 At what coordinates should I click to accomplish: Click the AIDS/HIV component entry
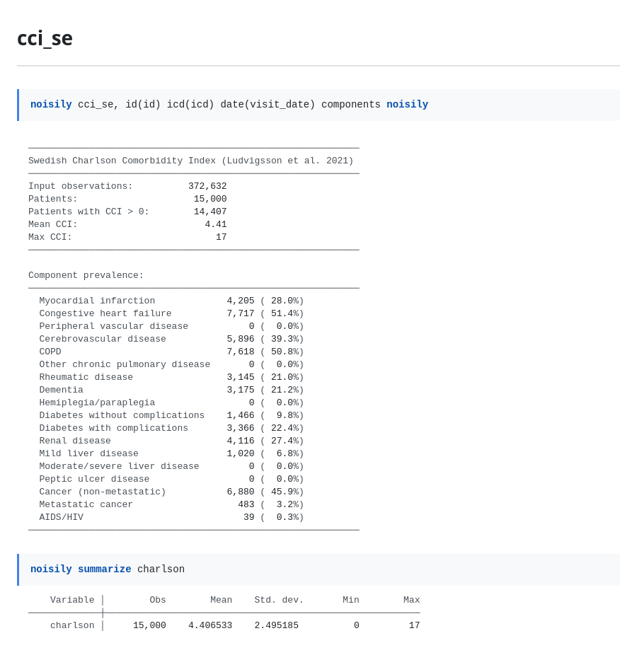click(x=170, y=517)
